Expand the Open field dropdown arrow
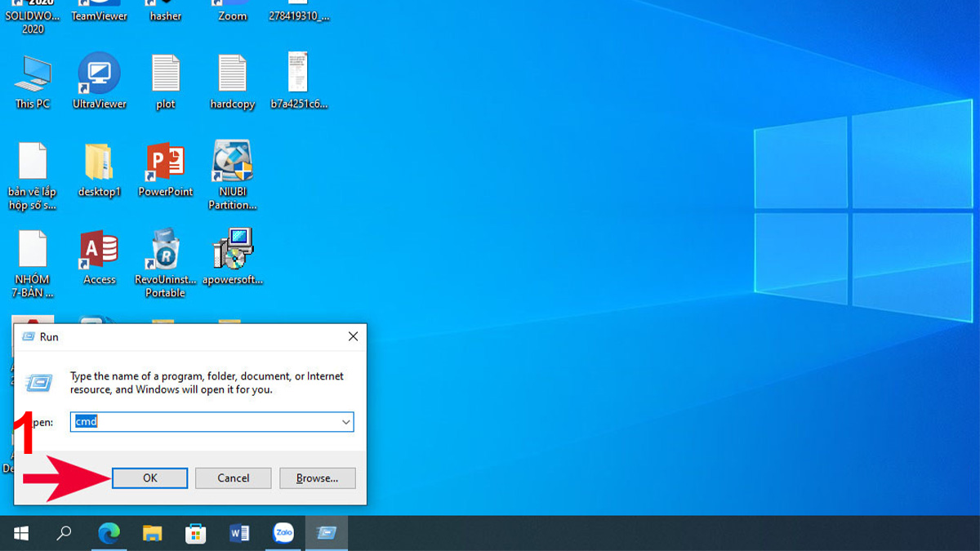This screenshot has width=980, height=551. 346,422
